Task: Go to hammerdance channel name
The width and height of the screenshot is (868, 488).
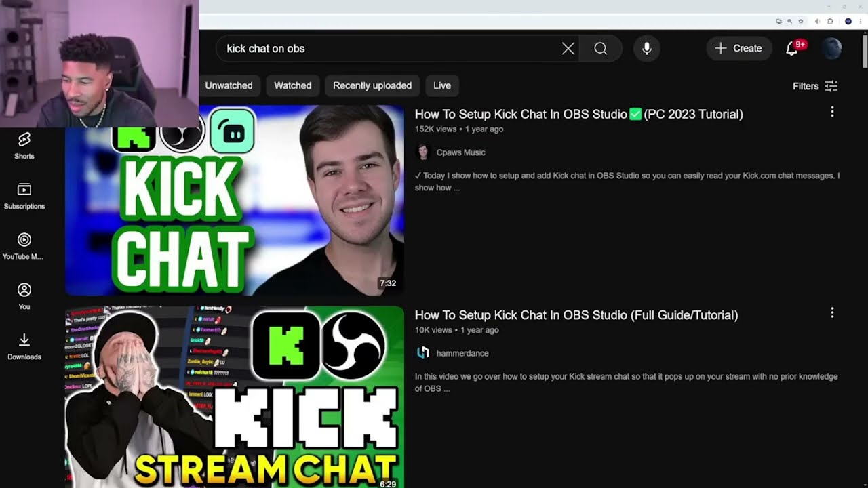Action: click(462, 353)
